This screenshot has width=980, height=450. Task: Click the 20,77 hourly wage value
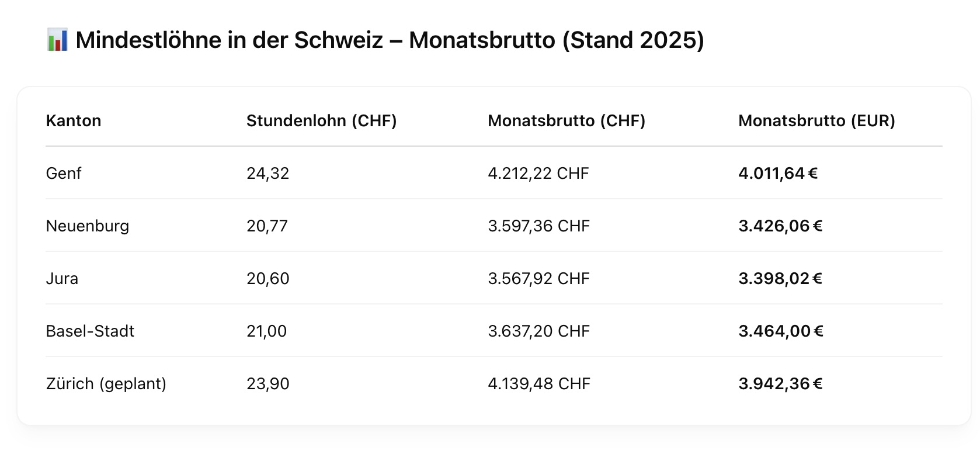(267, 226)
